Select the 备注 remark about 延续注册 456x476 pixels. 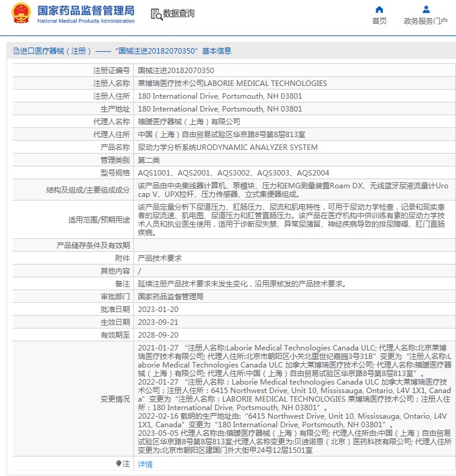pyautogui.click(x=242, y=283)
